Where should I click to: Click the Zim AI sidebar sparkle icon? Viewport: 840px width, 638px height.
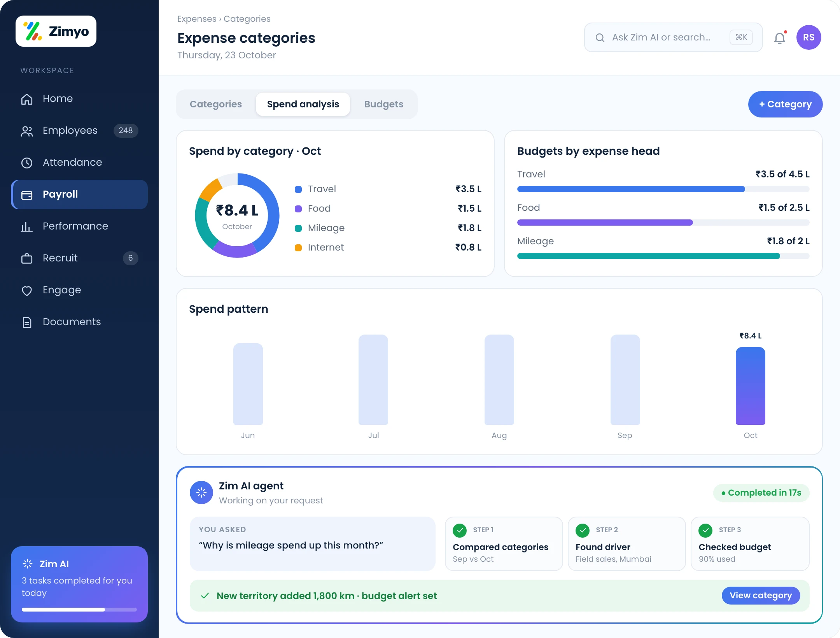28,564
